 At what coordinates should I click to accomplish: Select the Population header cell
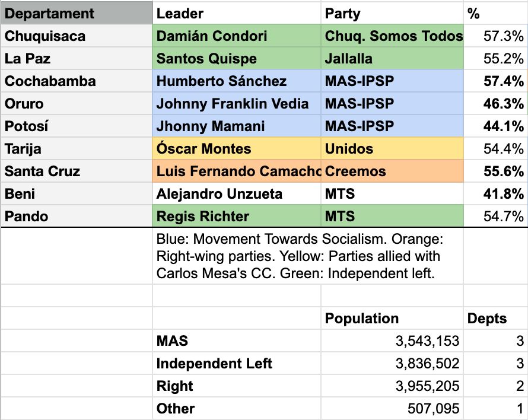click(x=392, y=319)
